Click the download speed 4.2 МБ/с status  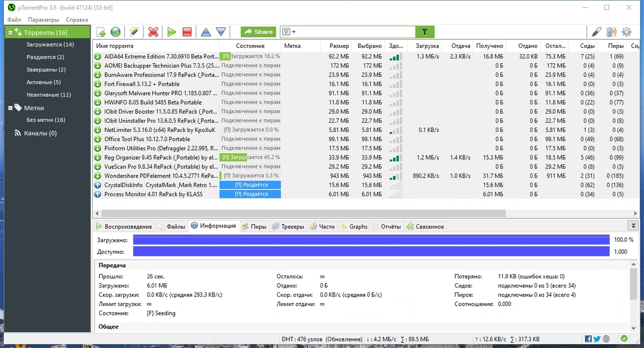coord(381,339)
